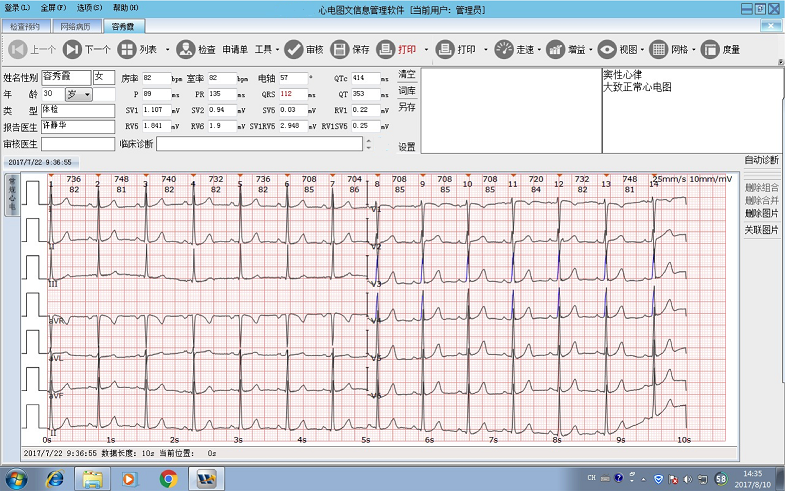Image resolution: width=785 pixels, height=491 pixels.
Task: Open Windows Explorer folder in taskbar
Action: [x=93, y=479]
